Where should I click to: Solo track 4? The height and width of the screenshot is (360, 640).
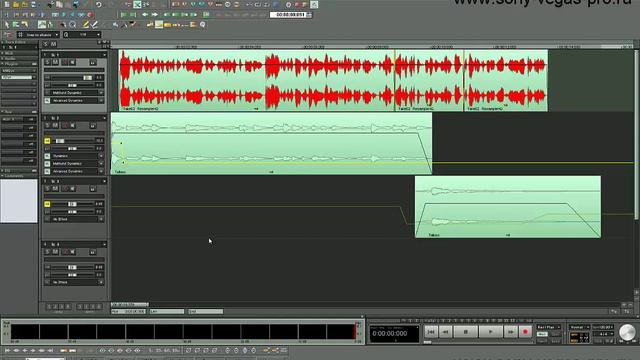click(47, 252)
